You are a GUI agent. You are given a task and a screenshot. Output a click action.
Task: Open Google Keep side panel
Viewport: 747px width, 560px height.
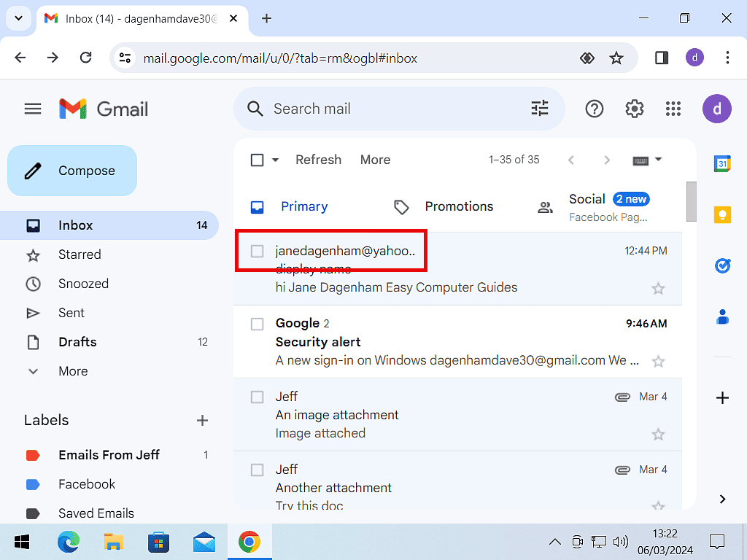pyautogui.click(x=722, y=214)
